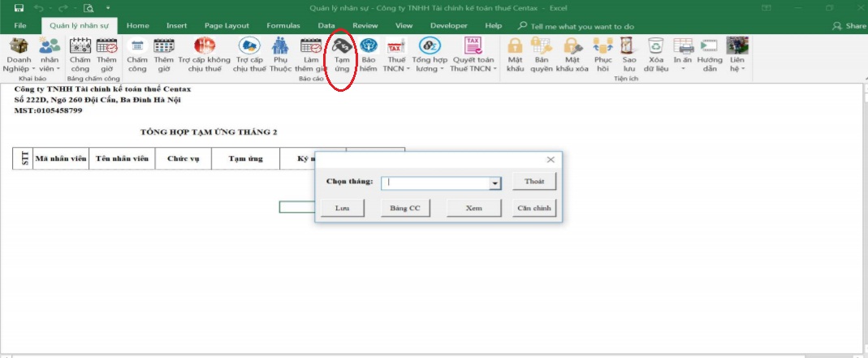Click the Mật khẩu padlock icon

(x=515, y=47)
